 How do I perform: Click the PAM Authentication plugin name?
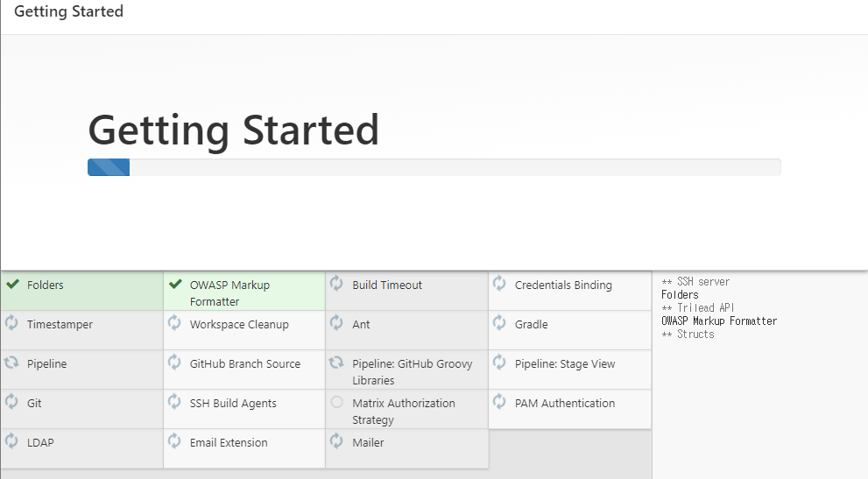[x=565, y=404]
